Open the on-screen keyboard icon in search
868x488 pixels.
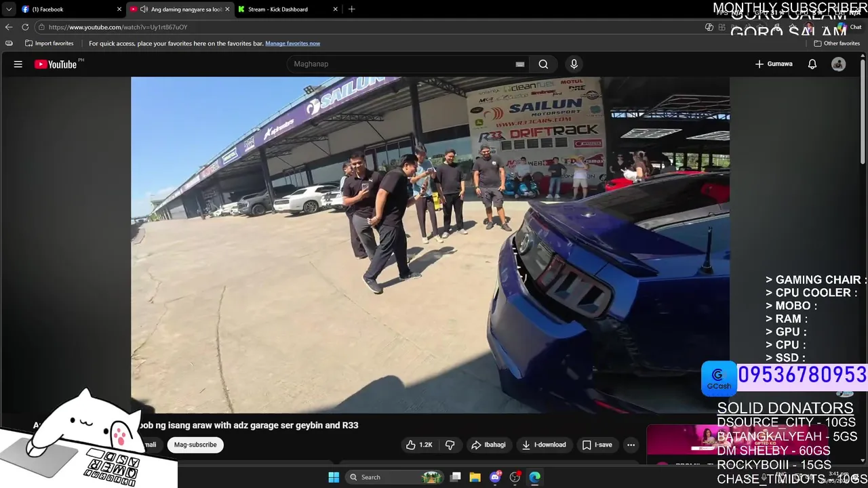coord(520,64)
